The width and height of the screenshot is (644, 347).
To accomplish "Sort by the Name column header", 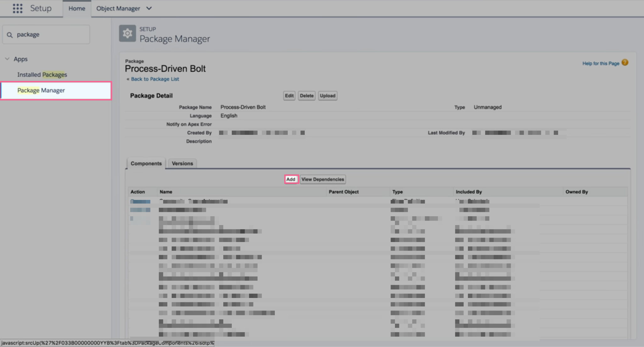I will tap(166, 192).
